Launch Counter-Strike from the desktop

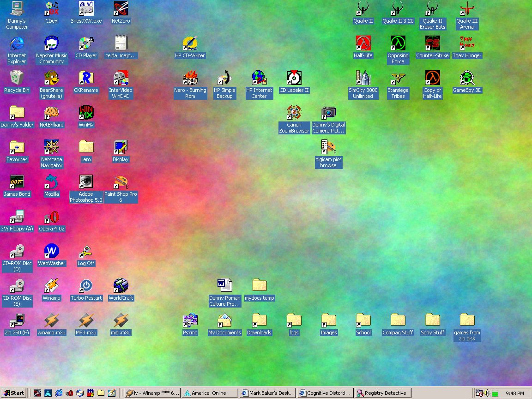coord(432,43)
